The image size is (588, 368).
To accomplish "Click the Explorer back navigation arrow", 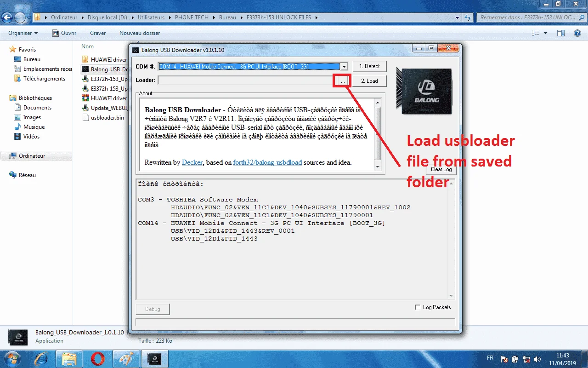I will coord(7,18).
